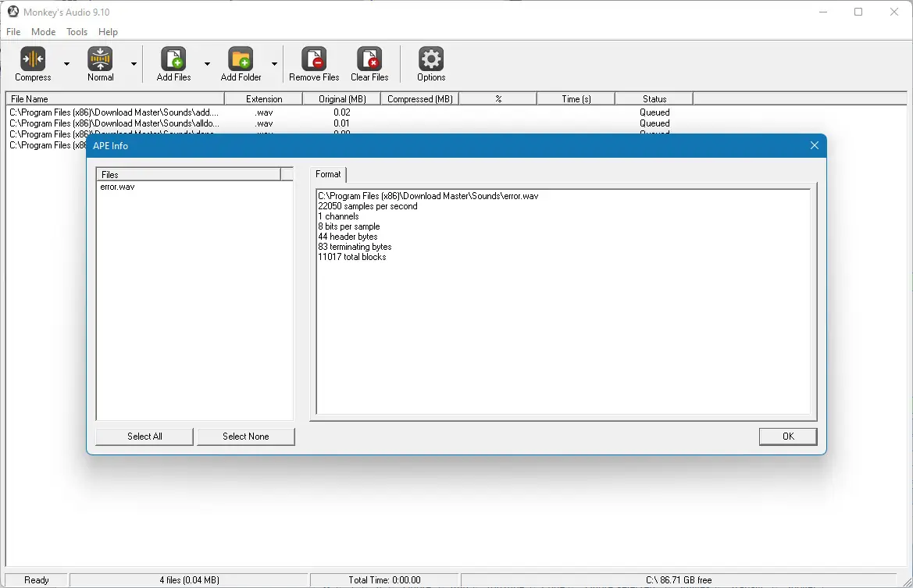
Task: Sort by the Status column header
Action: [654, 99]
